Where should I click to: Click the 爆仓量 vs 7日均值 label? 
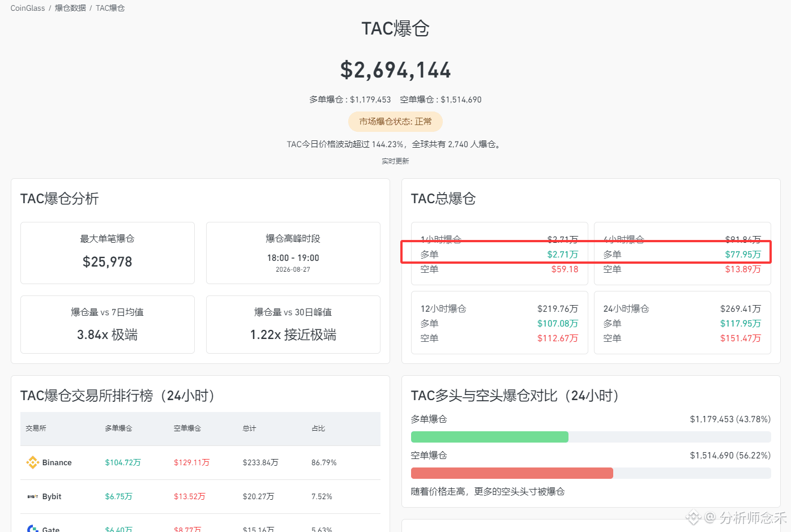(x=108, y=312)
